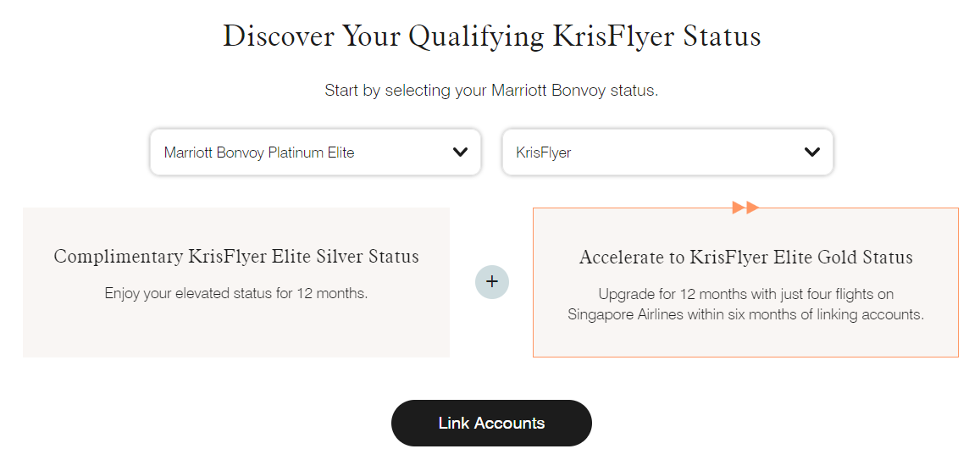Click the orange border of the Gold Status card
Image resolution: width=980 pixels, height=460 pixels.
[x=745, y=357]
